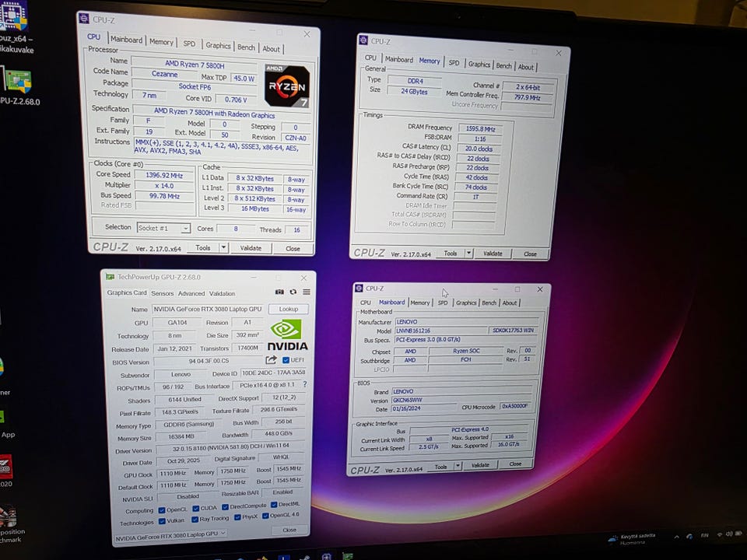Switch to the Validation tab in GPU-Z
Viewport: 747px width, 560px height.
(x=222, y=293)
